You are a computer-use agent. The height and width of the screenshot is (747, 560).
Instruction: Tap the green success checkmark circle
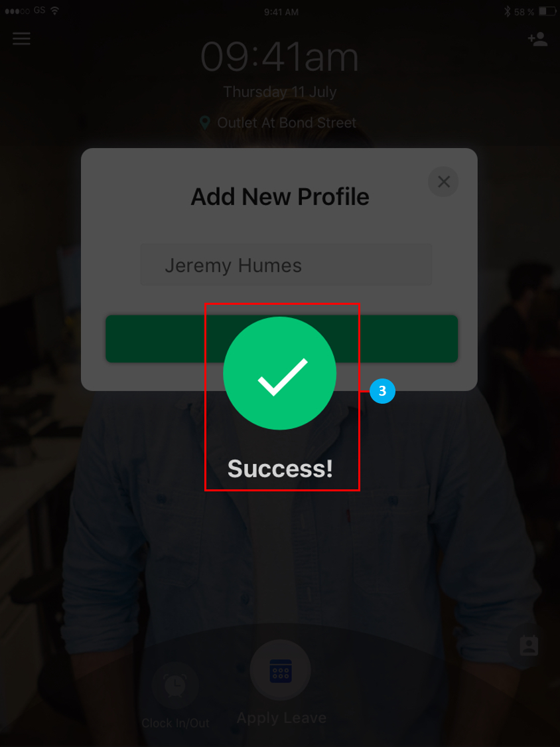[280, 373]
